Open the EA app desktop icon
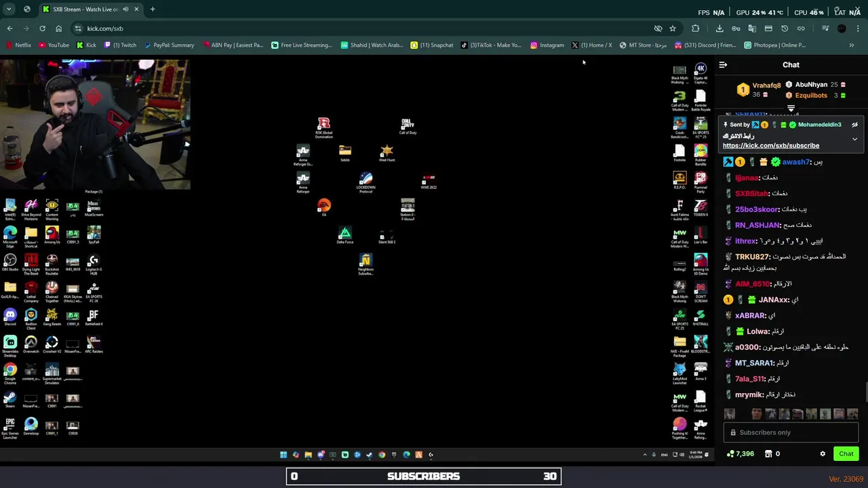The height and width of the screenshot is (488, 868). 324,207
